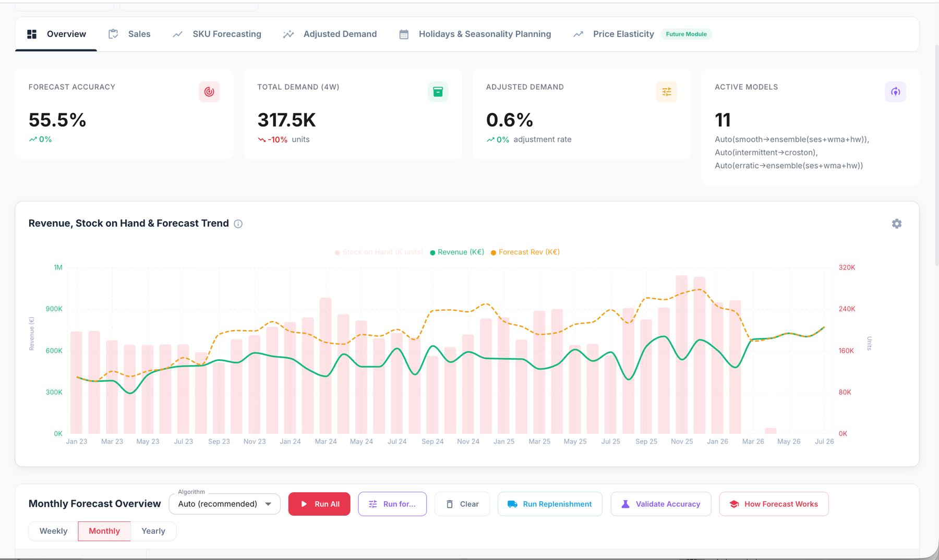Switch to the Sales tab
Screen dimensions: 939x560
click(129, 34)
